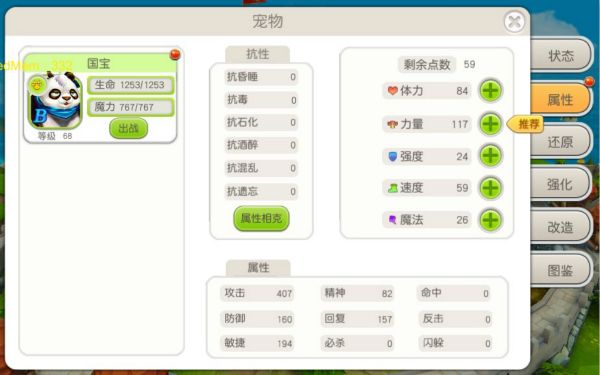Image resolution: width=600 pixels, height=375 pixels.
Task: Open the 状态 status tab
Action: tap(560, 56)
